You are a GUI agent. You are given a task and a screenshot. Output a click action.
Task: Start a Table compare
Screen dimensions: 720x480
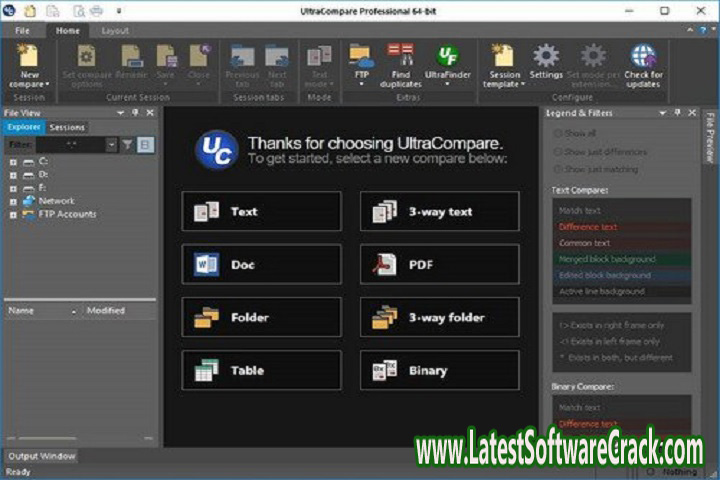[x=262, y=370]
